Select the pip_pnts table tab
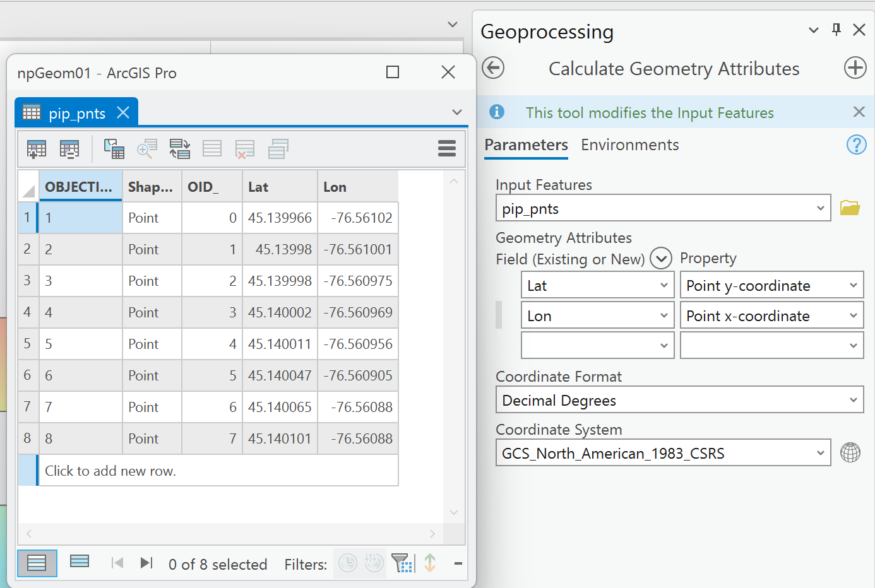This screenshot has height=588, width=875. click(x=76, y=114)
